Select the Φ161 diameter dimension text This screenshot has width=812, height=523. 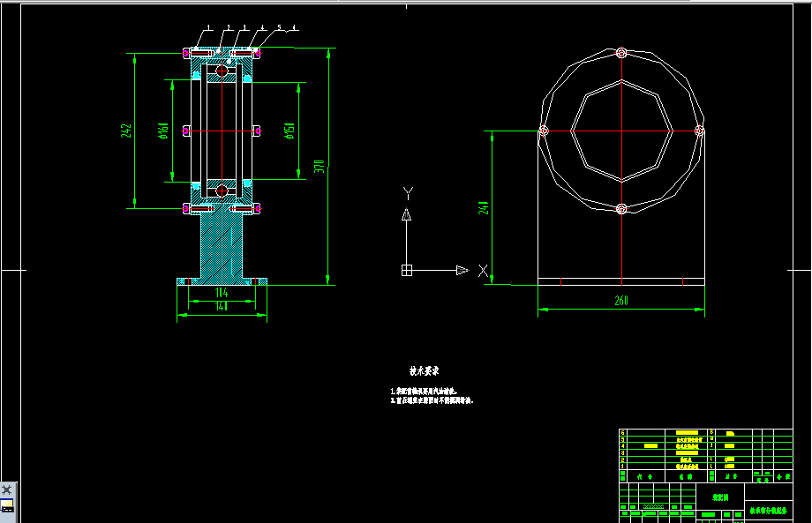click(163, 131)
